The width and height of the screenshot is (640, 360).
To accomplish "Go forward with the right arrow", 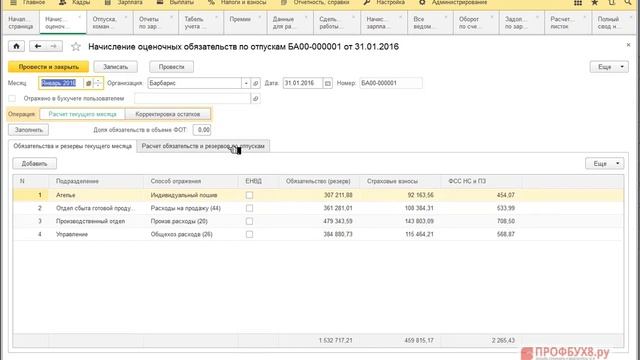I will pyautogui.click(x=54, y=46).
